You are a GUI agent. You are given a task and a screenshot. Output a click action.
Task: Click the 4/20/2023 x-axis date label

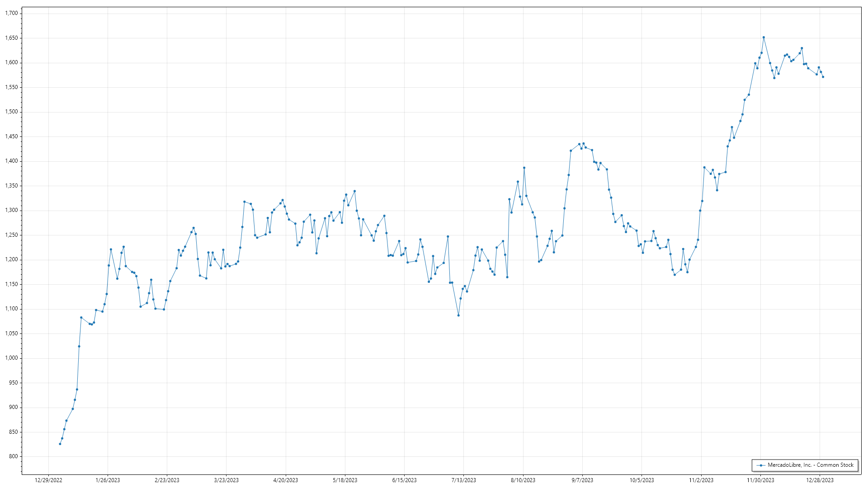click(x=286, y=480)
